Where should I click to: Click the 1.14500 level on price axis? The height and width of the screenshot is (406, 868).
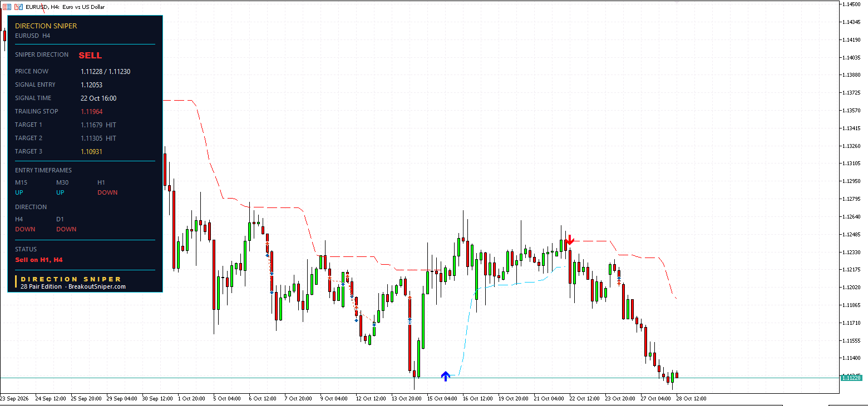click(852, 4)
